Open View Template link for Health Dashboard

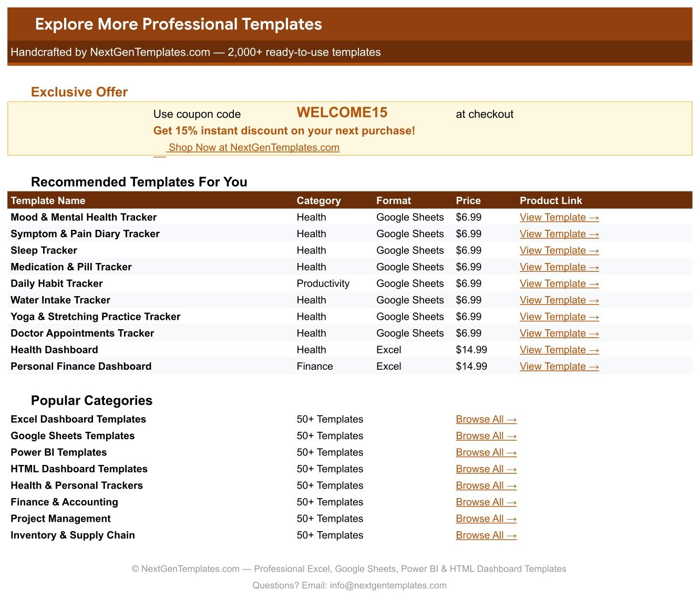[559, 350]
